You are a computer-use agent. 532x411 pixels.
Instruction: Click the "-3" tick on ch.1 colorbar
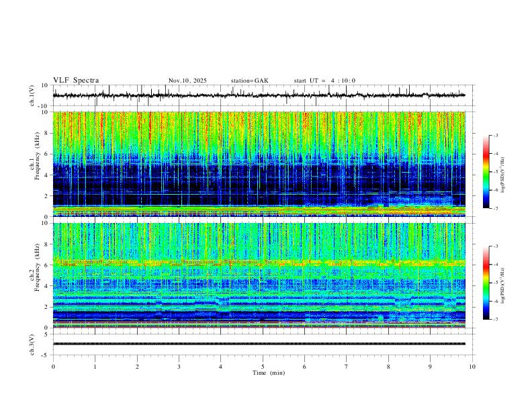[495, 135]
